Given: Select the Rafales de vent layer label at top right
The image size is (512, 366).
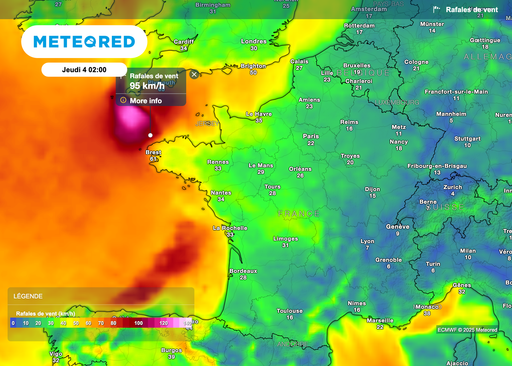Looking at the screenshot, I should click(472, 10).
